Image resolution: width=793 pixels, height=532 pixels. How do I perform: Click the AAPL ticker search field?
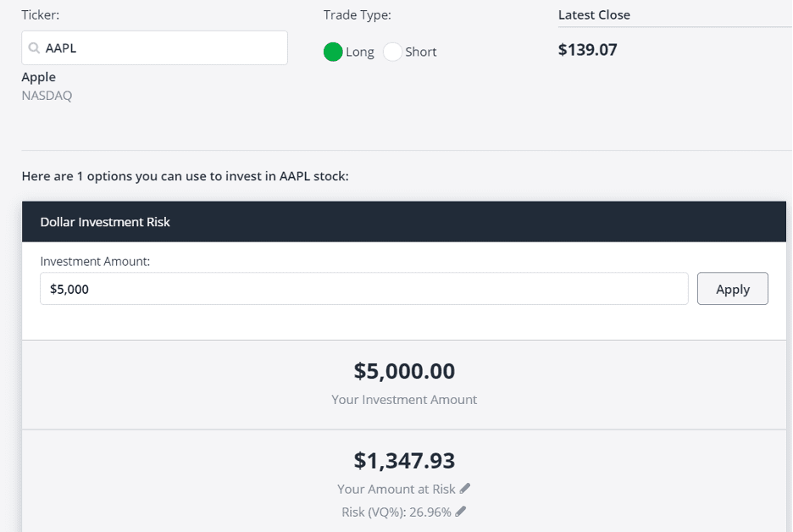(155, 48)
